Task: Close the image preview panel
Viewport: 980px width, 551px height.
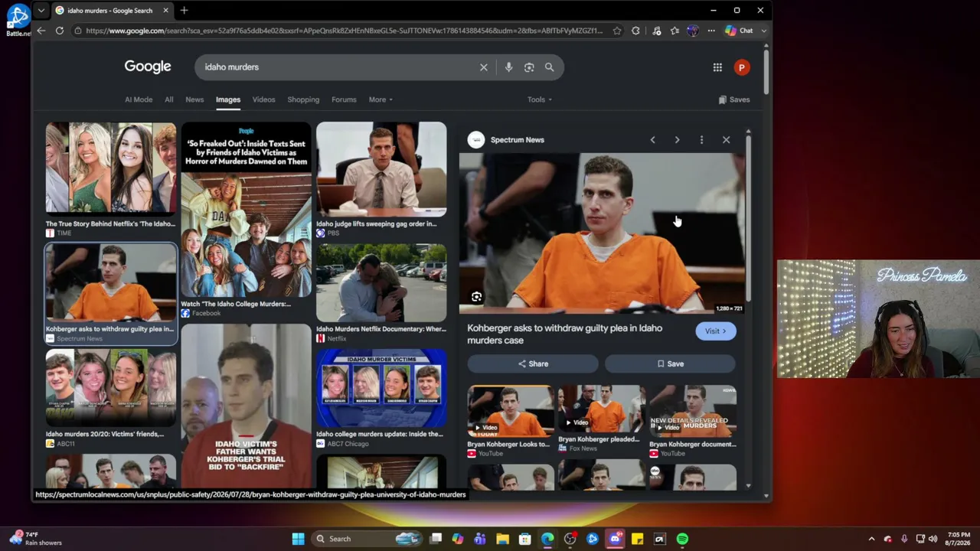Action: coord(726,140)
